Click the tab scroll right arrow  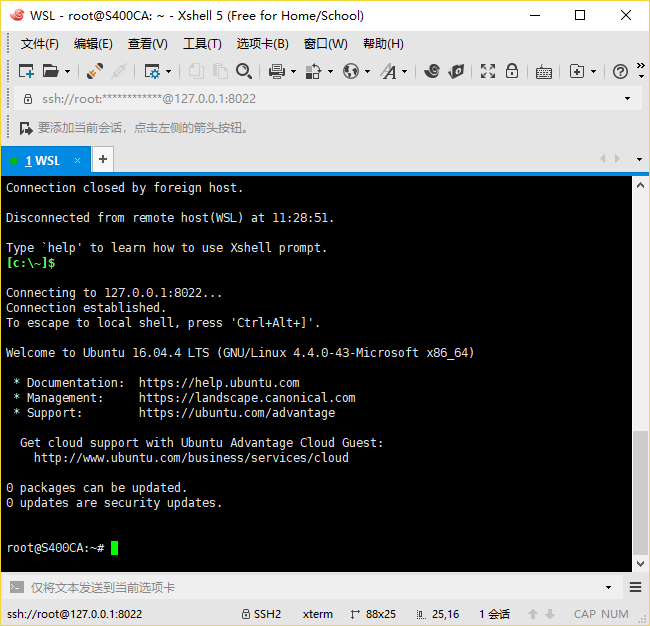point(618,159)
